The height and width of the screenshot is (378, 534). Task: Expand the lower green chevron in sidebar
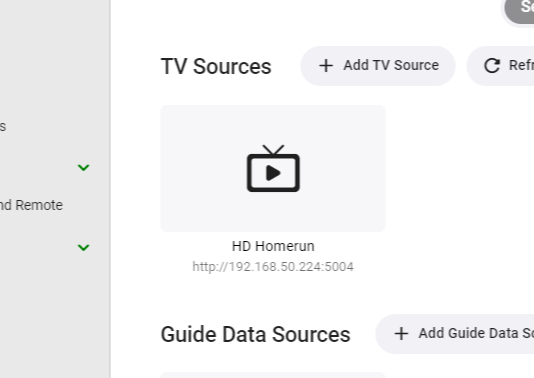[83, 248]
